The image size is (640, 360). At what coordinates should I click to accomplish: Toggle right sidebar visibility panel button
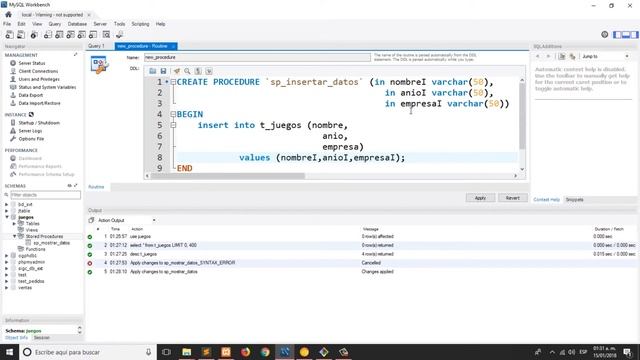(x=634, y=35)
